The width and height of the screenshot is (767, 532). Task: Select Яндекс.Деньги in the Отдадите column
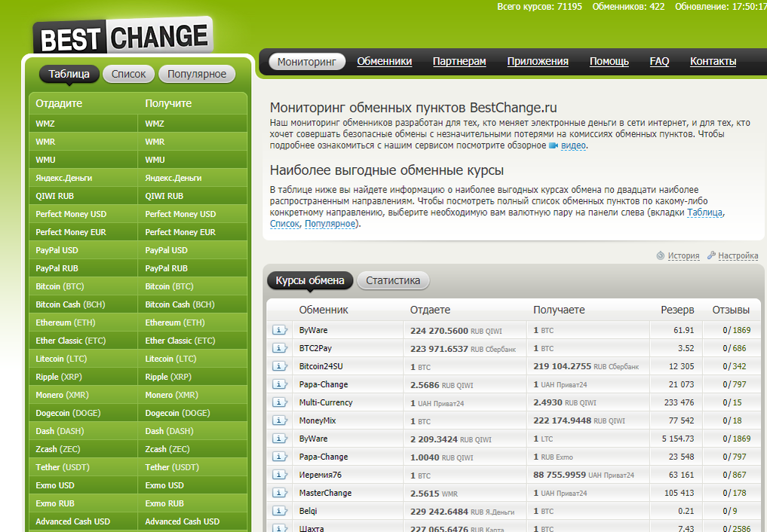[83, 178]
